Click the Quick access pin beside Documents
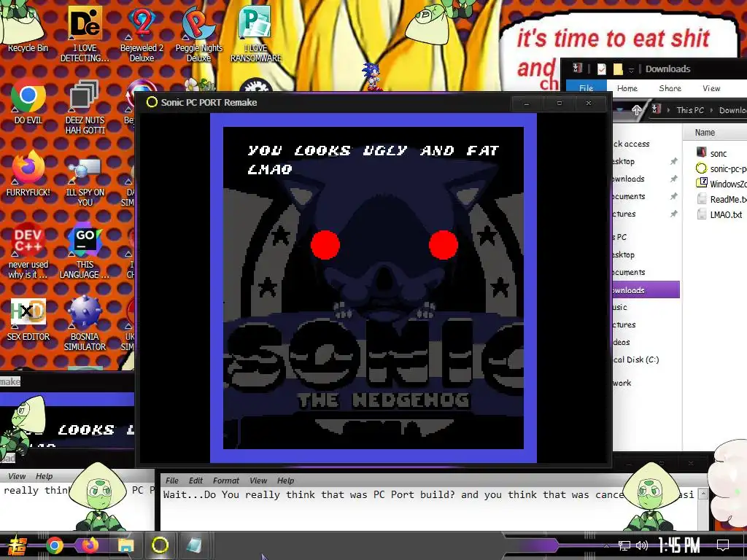 click(x=673, y=196)
